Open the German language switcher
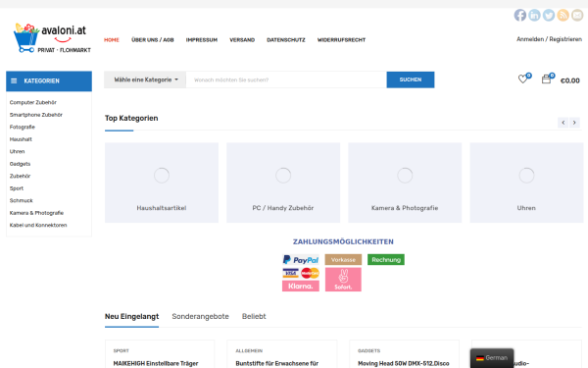 coord(492,358)
